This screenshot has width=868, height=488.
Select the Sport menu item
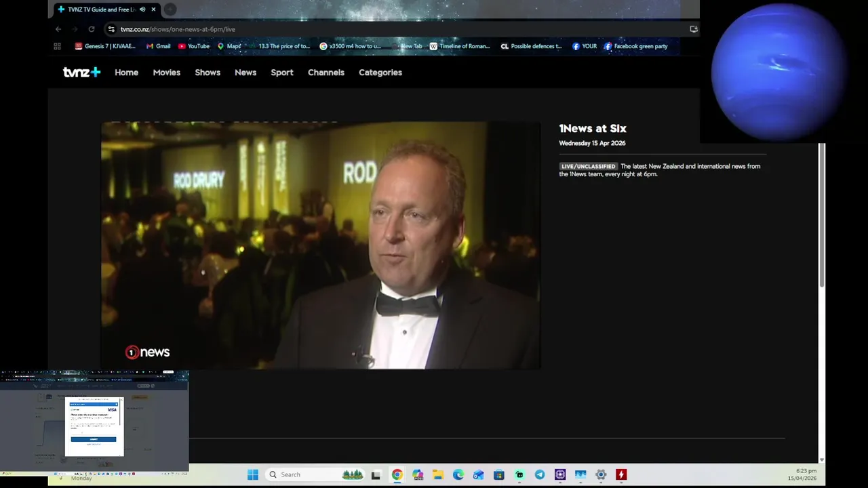[x=282, y=73]
